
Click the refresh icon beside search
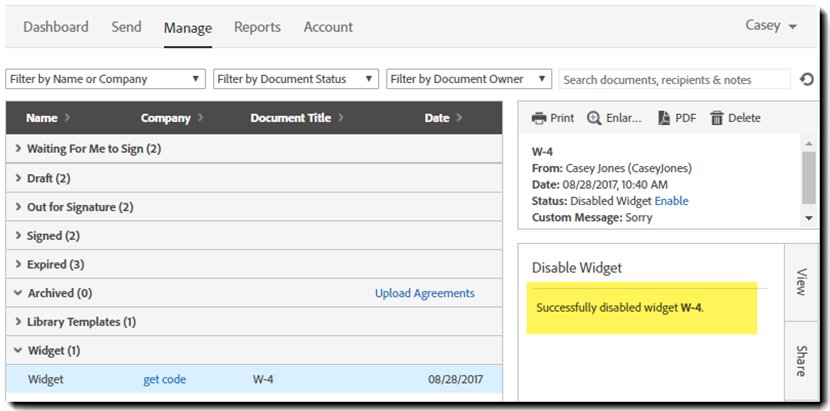808,79
